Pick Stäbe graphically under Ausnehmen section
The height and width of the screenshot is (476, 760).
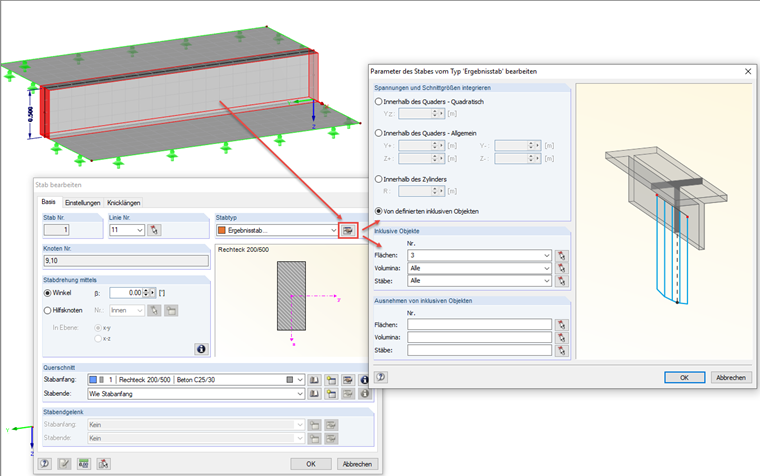pyautogui.click(x=561, y=350)
